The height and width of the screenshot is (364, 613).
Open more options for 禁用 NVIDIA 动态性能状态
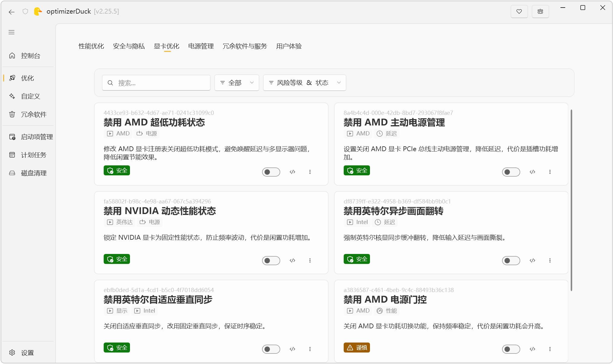310,261
